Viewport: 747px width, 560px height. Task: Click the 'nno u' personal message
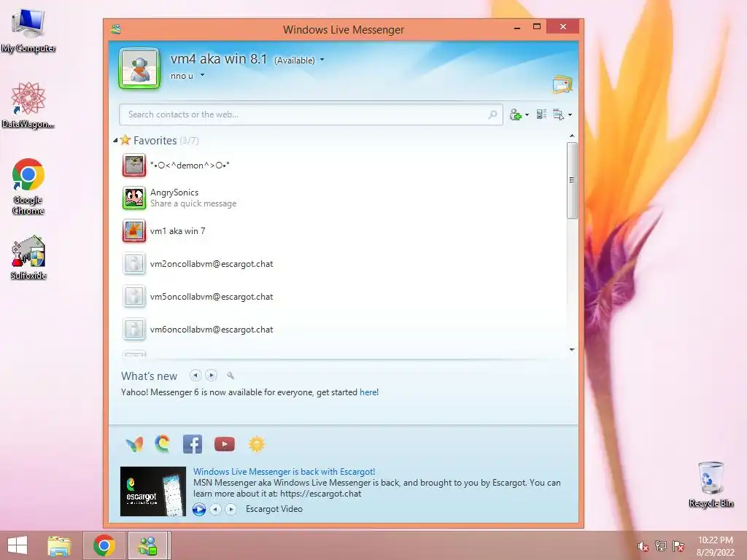tap(182, 76)
